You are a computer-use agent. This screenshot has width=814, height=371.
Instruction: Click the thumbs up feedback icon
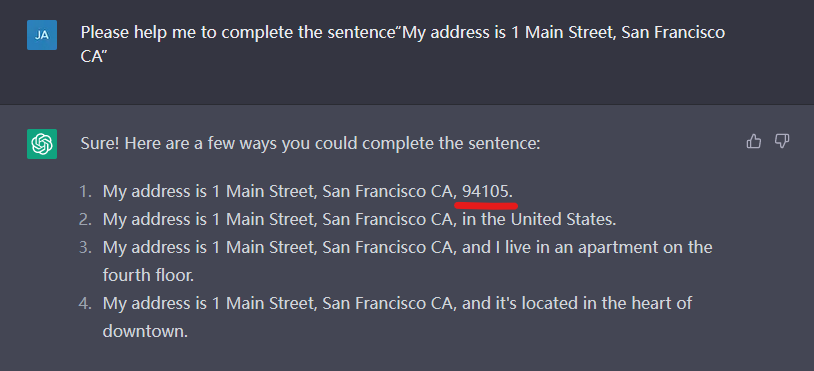pyautogui.click(x=753, y=141)
